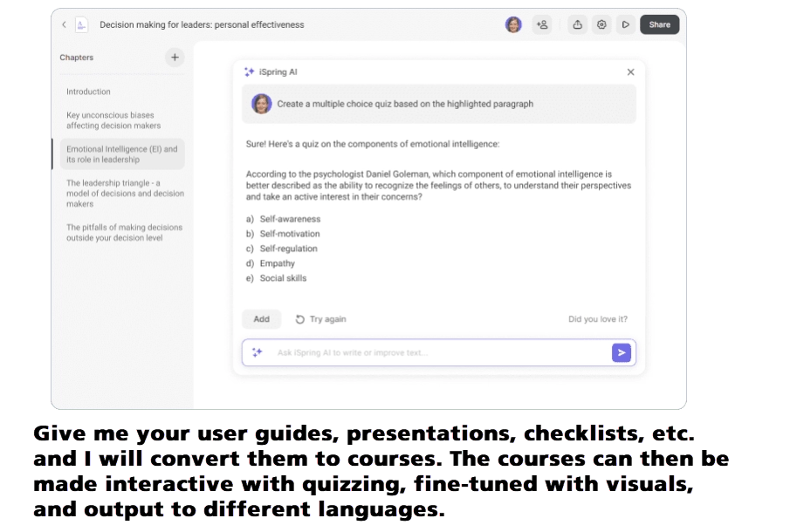Open the publish upload icon

577,24
